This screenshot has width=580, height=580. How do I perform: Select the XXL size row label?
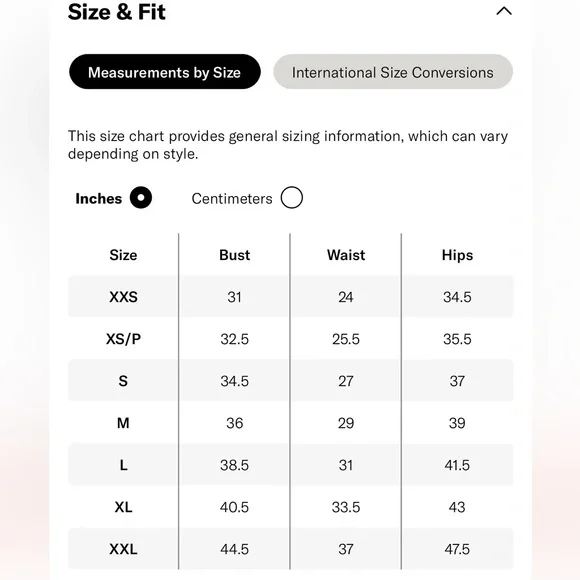[123, 549]
